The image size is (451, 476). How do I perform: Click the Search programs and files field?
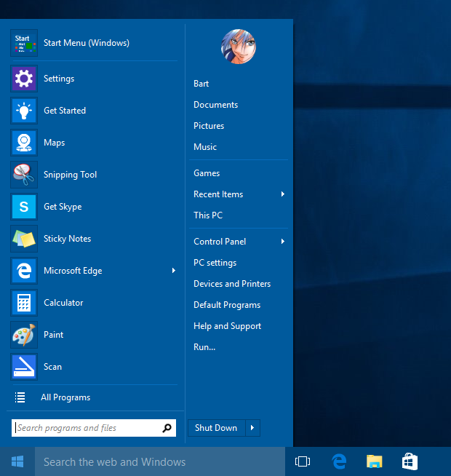87,428
